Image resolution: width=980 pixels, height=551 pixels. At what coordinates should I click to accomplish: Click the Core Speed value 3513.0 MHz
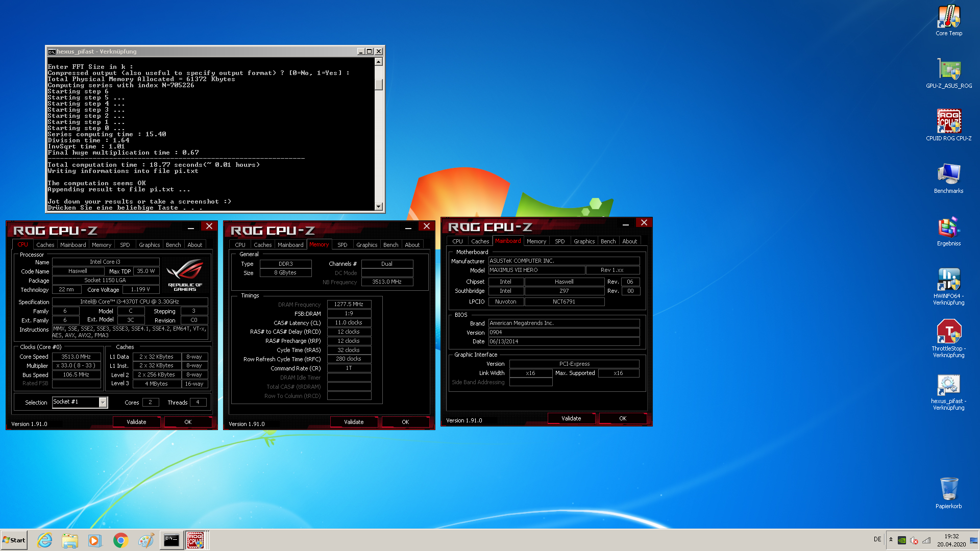[77, 357]
